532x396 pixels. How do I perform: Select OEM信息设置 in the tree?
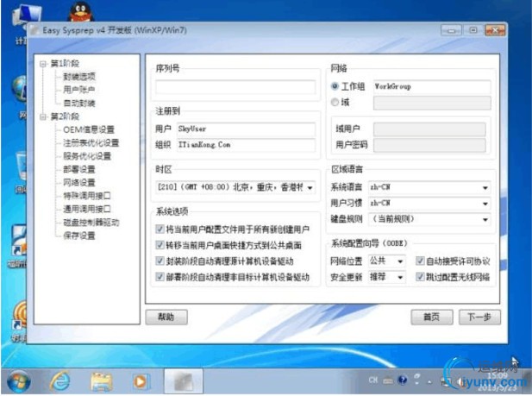89,129
